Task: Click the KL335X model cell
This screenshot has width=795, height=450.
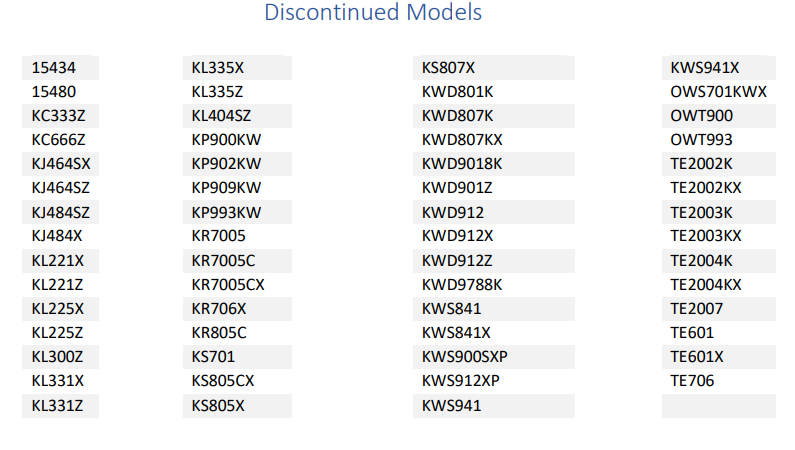Action: tap(218, 68)
